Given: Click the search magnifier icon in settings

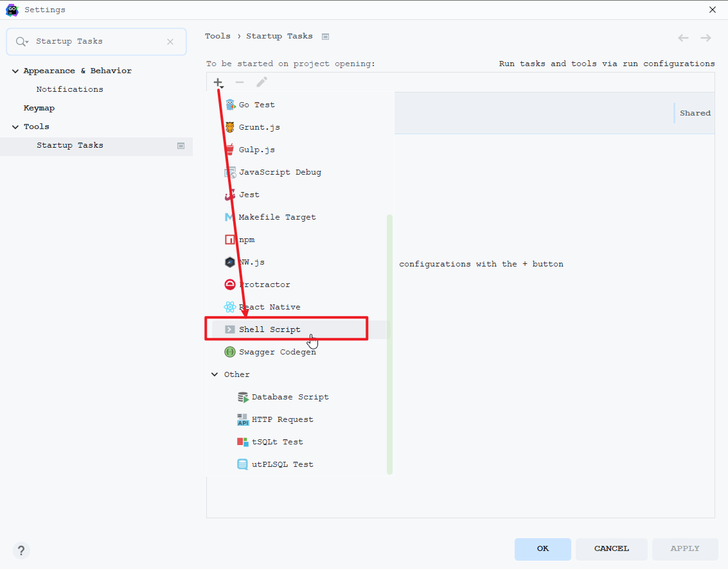Looking at the screenshot, I should (x=21, y=42).
